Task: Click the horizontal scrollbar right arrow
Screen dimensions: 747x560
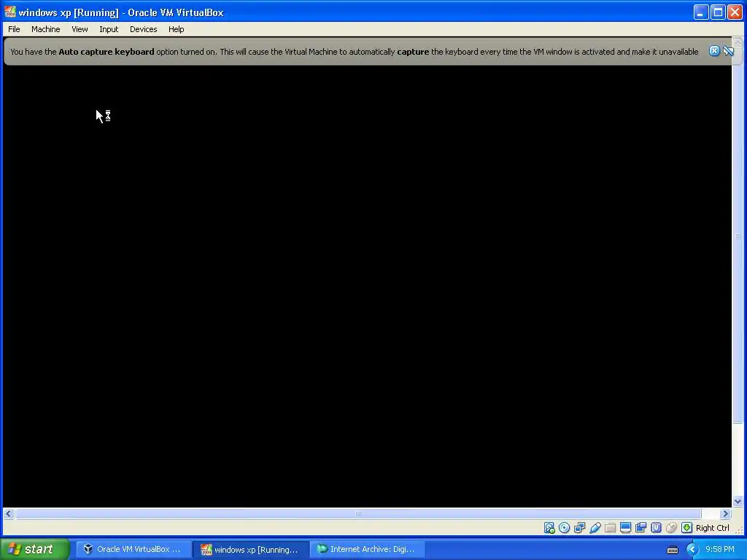Action: click(x=726, y=514)
